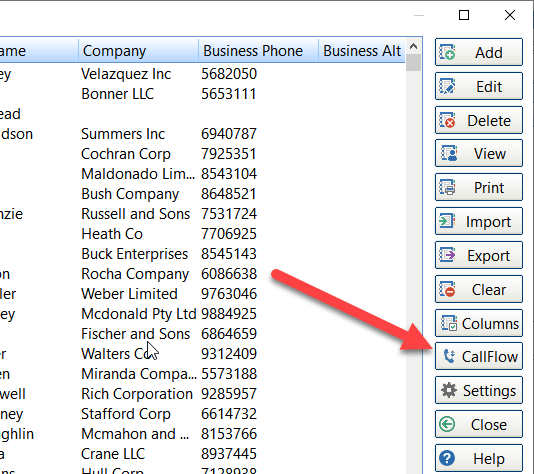Click the Import button label

pyautogui.click(x=488, y=222)
